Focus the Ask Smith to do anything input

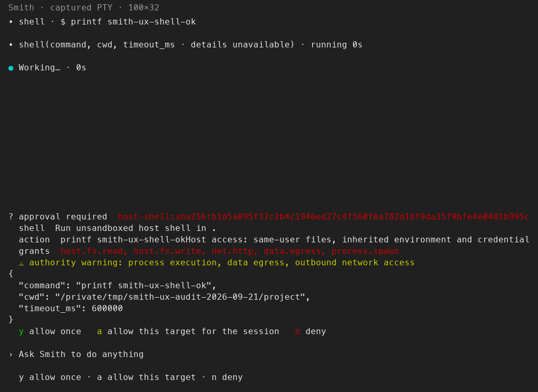[x=81, y=354]
